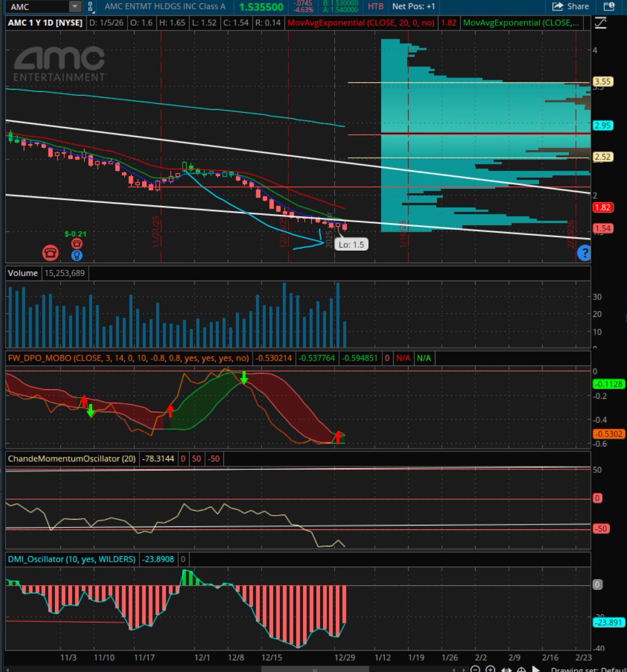Click the $-0.21 dividend label
The height and width of the screenshot is (672, 627).
pos(76,234)
